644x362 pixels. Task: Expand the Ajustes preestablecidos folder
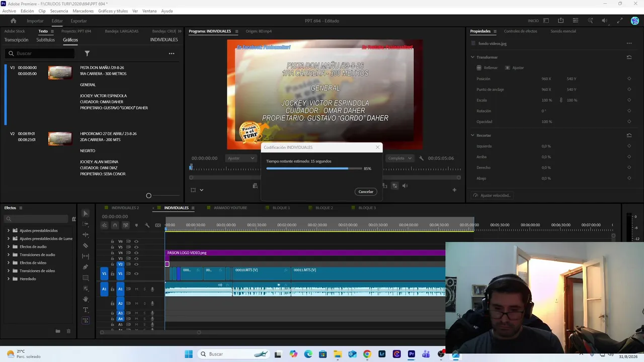pyautogui.click(x=9, y=231)
